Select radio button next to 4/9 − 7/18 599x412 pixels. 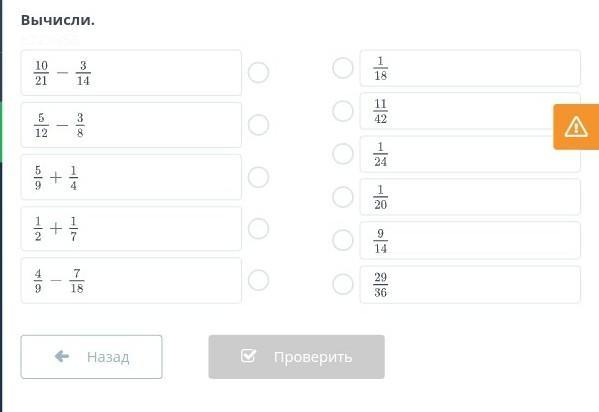259,280
